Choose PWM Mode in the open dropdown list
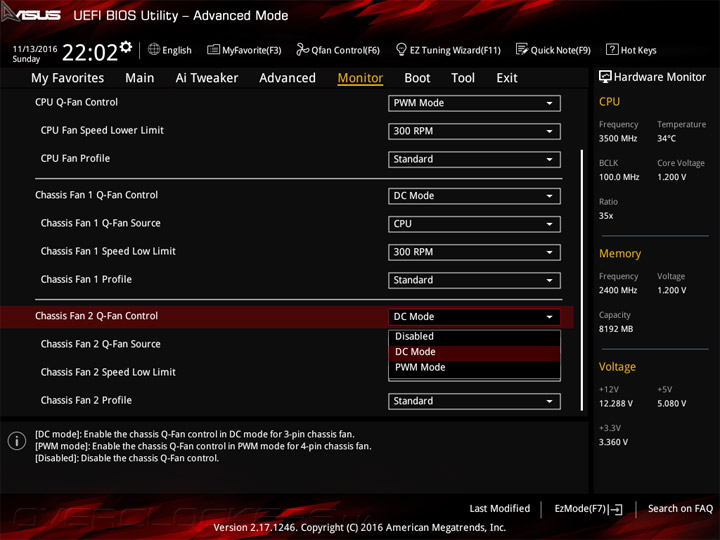The height and width of the screenshot is (540, 720). point(474,368)
